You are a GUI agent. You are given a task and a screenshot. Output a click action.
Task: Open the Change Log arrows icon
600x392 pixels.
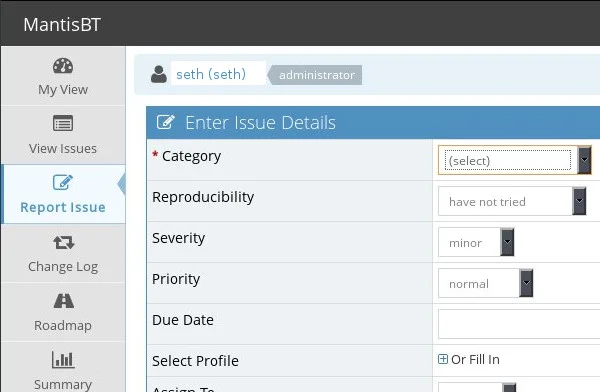coord(64,242)
